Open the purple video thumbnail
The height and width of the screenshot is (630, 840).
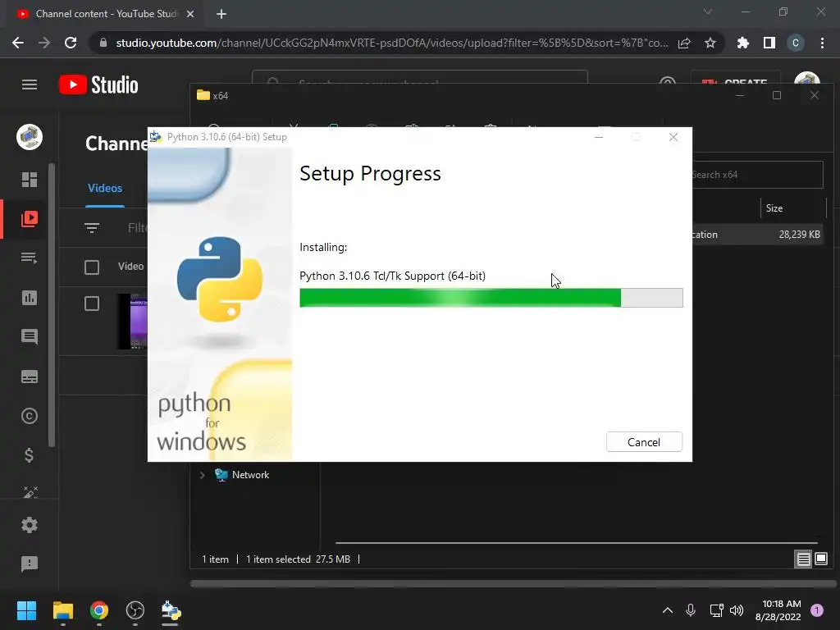pos(132,322)
